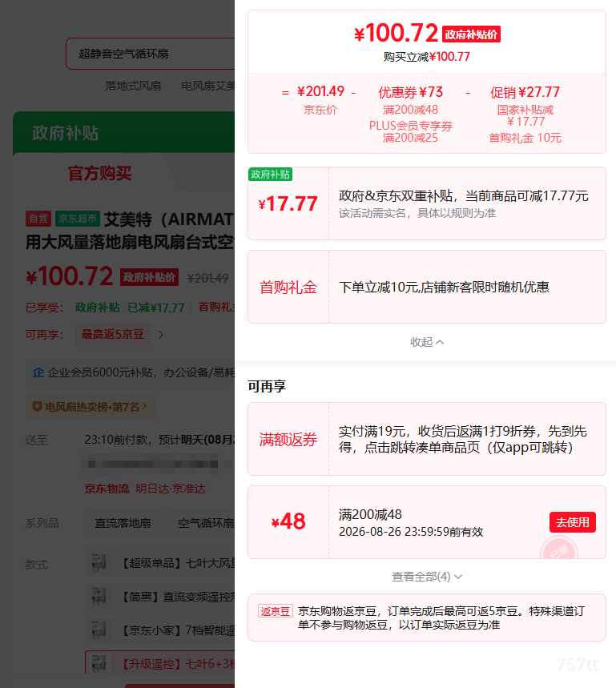The image size is (616, 688).
Task: Click thumbnail of 【简黑】 style
Action: point(99,597)
